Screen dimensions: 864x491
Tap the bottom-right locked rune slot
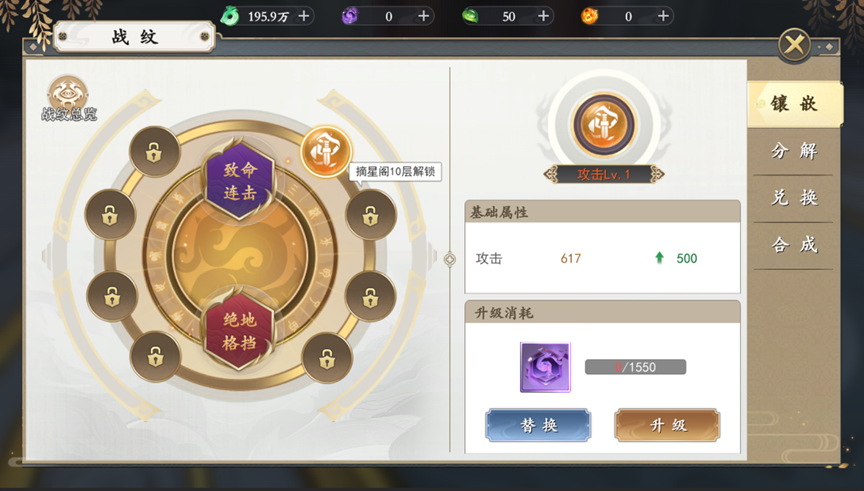327,358
